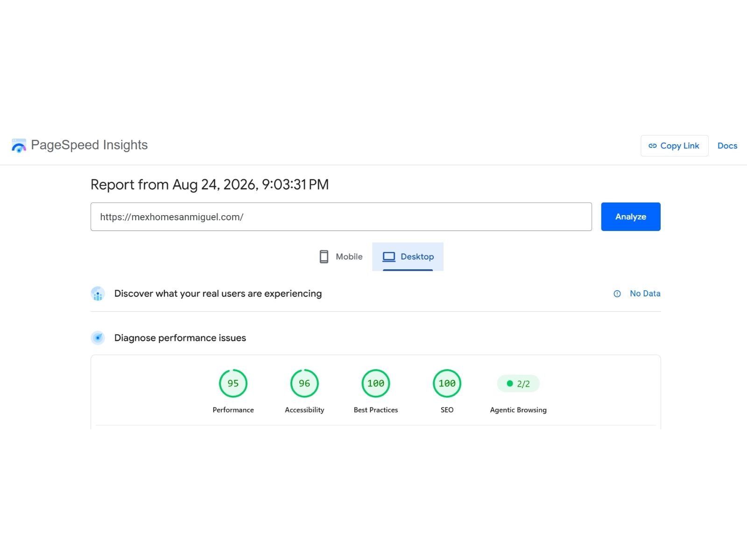Screen dimensions: 747x560
Task: Click 'Diagnose performance issues' heading
Action: point(180,338)
